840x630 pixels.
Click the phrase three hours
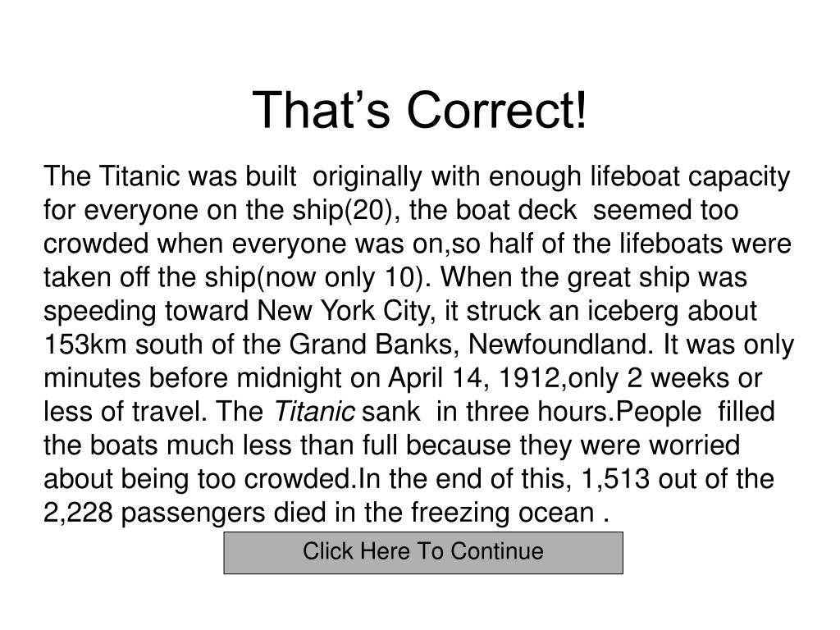click(x=539, y=412)
